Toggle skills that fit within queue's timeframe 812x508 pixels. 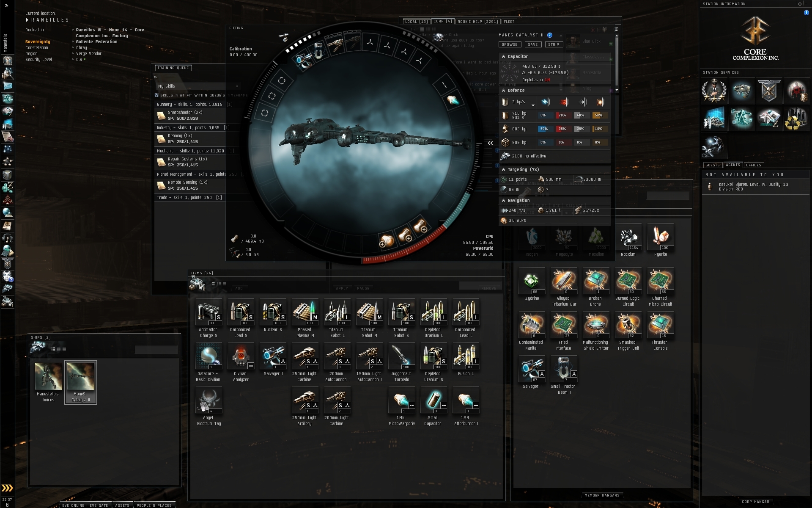coord(157,95)
